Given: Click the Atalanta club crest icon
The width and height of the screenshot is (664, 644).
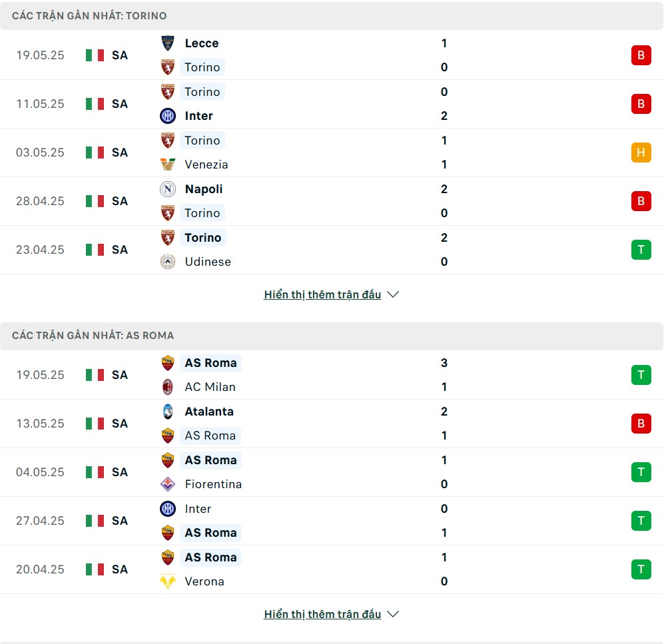Looking at the screenshot, I should 168,411.
